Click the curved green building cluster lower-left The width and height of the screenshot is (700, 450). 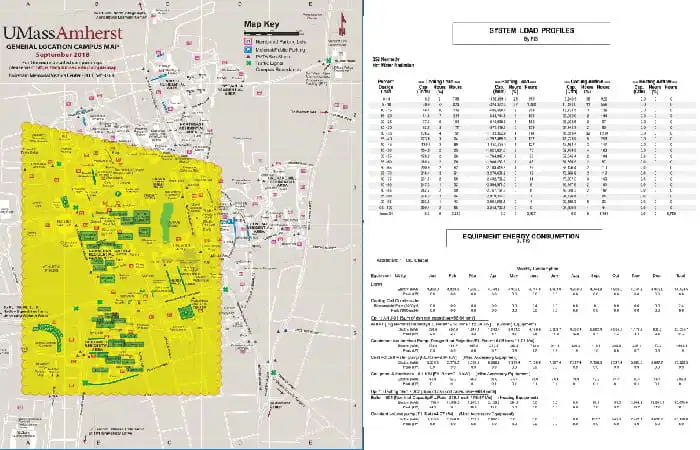coord(50,333)
